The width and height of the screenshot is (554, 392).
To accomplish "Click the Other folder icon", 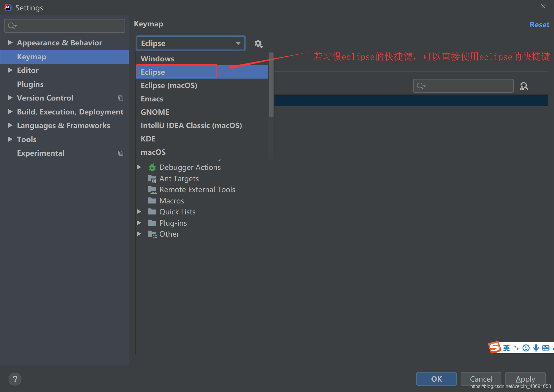I will [x=152, y=234].
